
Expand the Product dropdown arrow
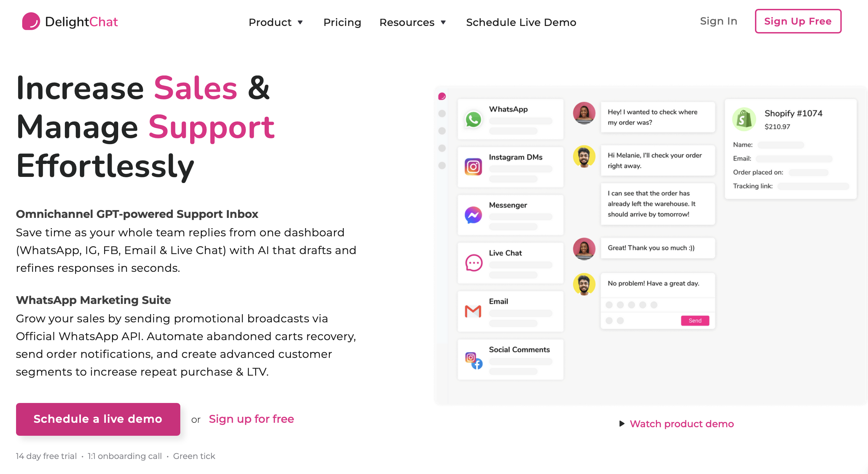click(300, 23)
